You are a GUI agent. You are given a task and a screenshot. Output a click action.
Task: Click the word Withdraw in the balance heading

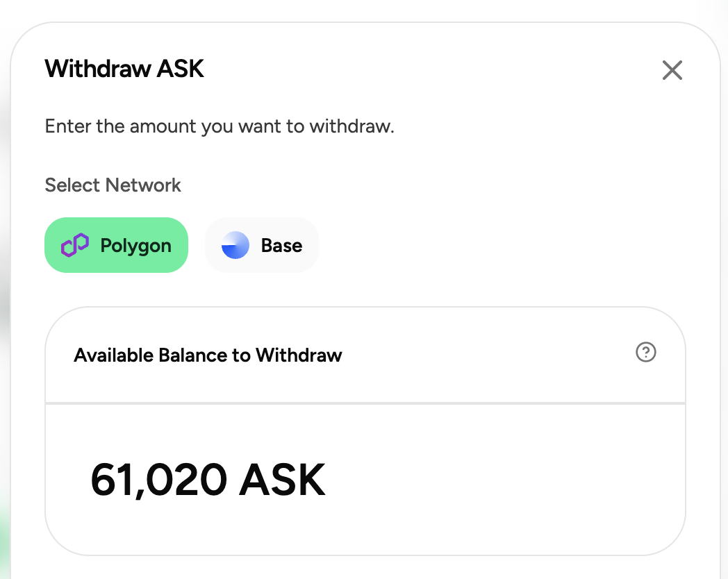coord(299,355)
